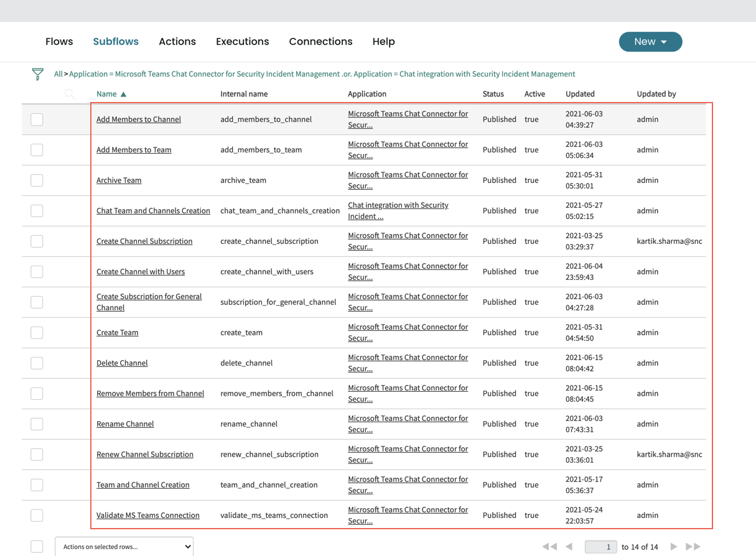Go to next page arrow
Viewport: 756px width, 556px height.
coord(674,547)
